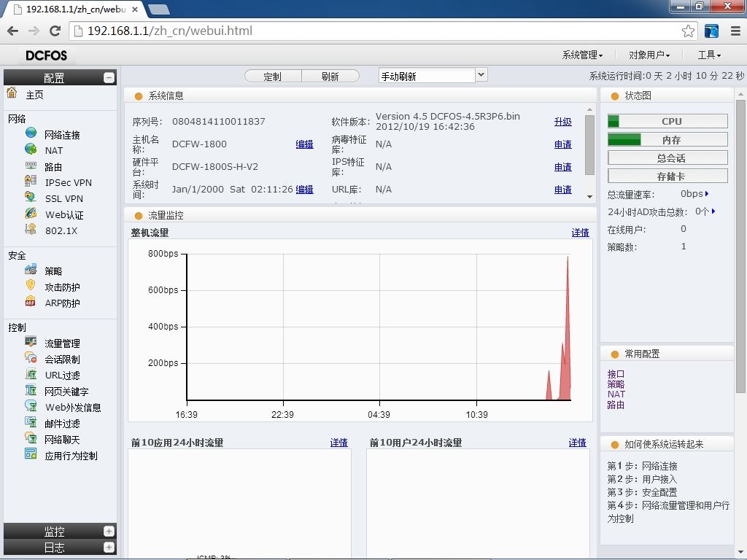
Task: Click the 总会话 status bar
Action: pyautogui.click(x=667, y=157)
